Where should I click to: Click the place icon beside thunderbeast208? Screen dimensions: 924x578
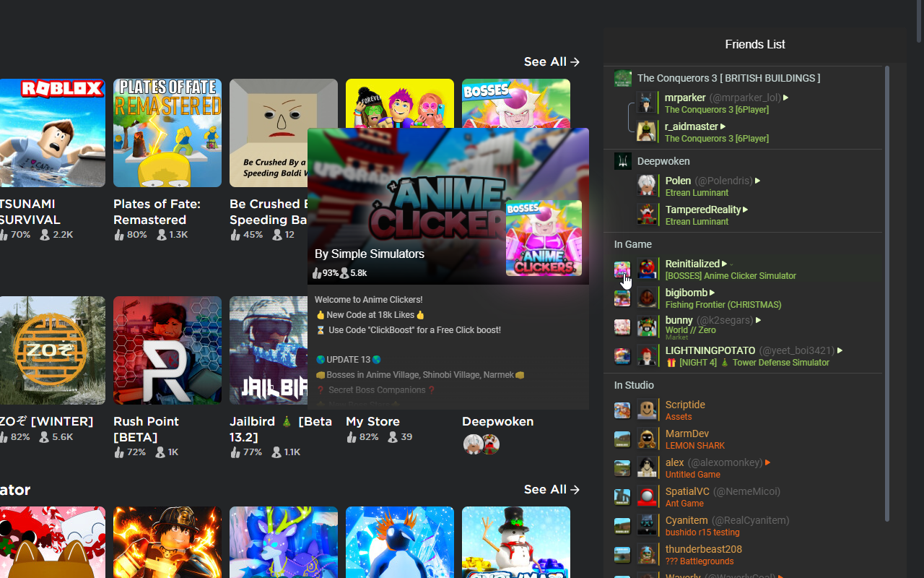[x=622, y=555]
